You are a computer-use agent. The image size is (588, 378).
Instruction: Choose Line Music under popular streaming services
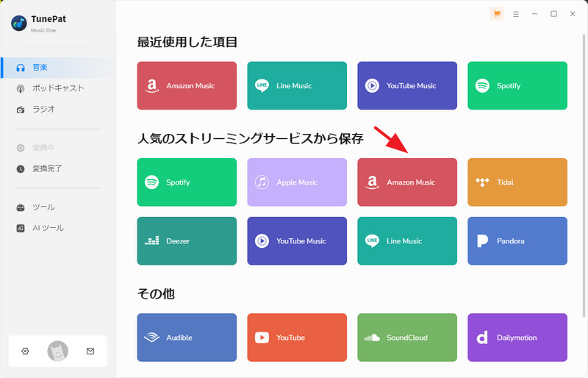(x=407, y=241)
